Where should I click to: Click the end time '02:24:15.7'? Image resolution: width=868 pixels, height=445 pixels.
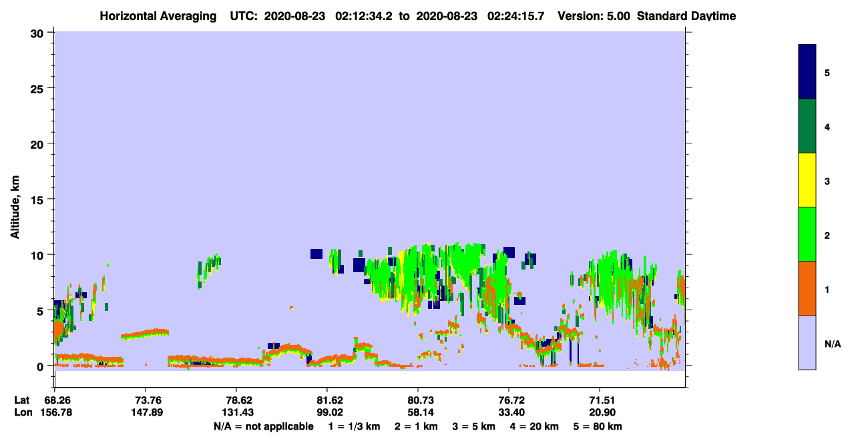click(517, 16)
